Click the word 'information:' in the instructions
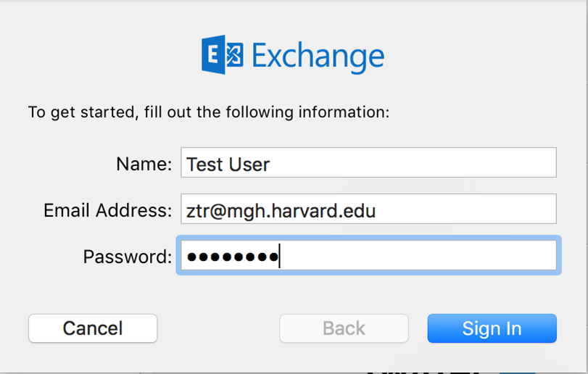Screen dimensions: 588x374 (344, 112)
